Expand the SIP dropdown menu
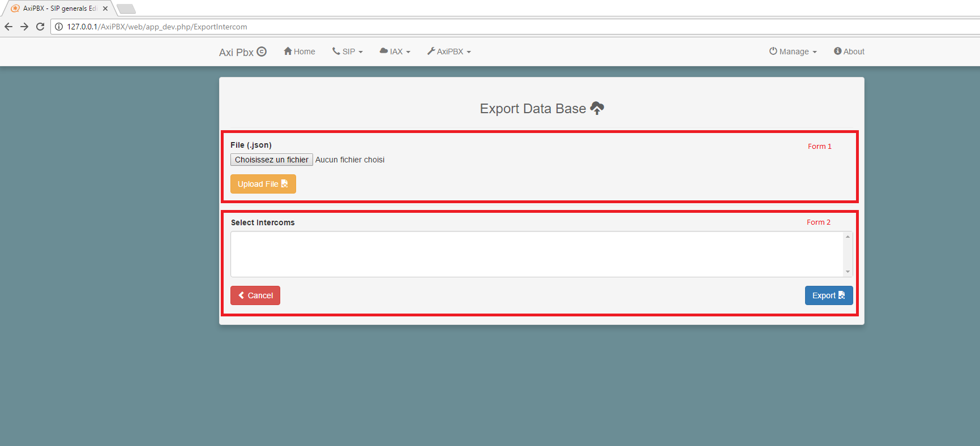Viewport: 980px width, 446px height. (348, 52)
